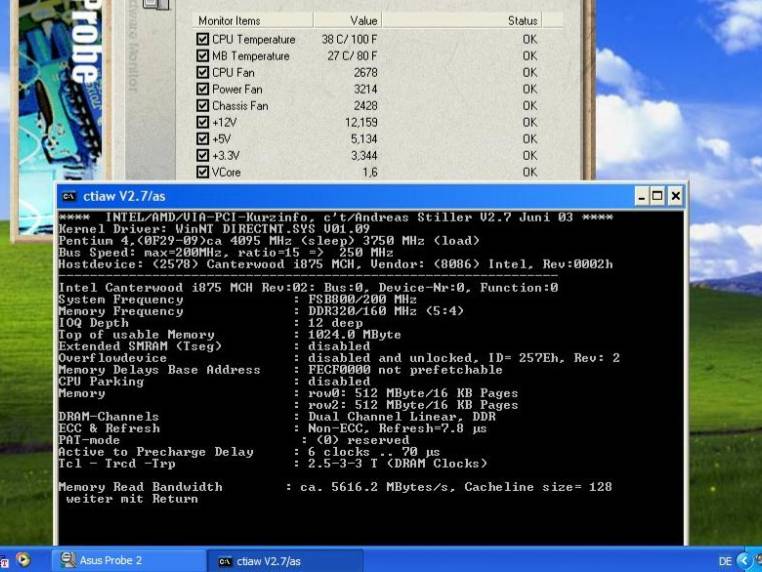Click the 'Bus Speed: max=200MHz' console line

point(226,253)
